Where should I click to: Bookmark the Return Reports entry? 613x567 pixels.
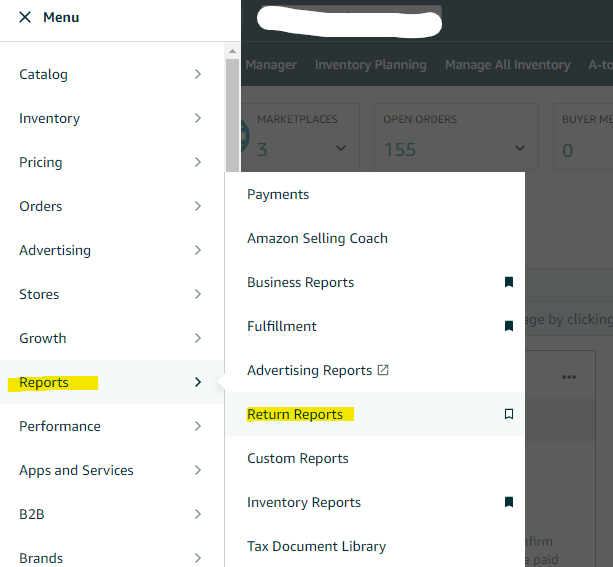click(x=509, y=414)
